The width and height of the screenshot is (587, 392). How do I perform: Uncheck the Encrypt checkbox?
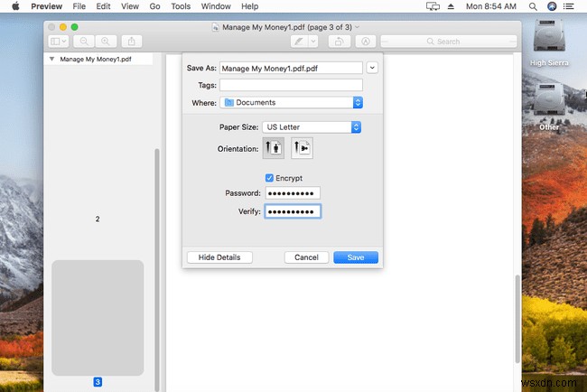point(269,178)
